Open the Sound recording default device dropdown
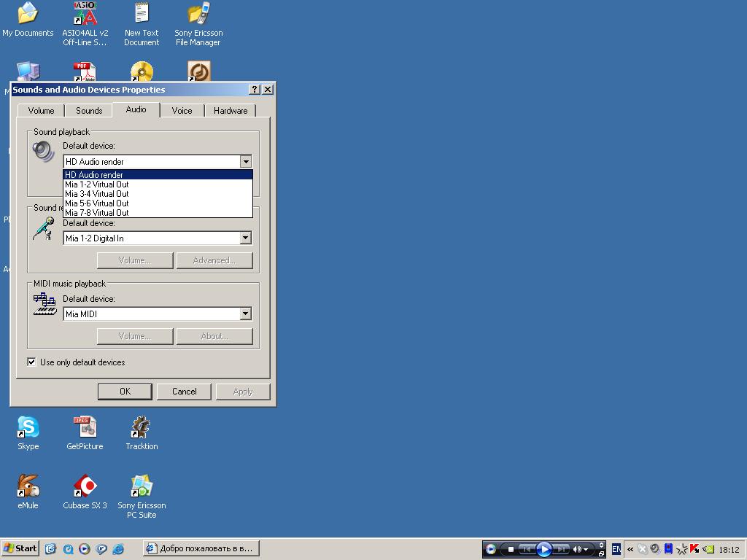 pyautogui.click(x=246, y=238)
